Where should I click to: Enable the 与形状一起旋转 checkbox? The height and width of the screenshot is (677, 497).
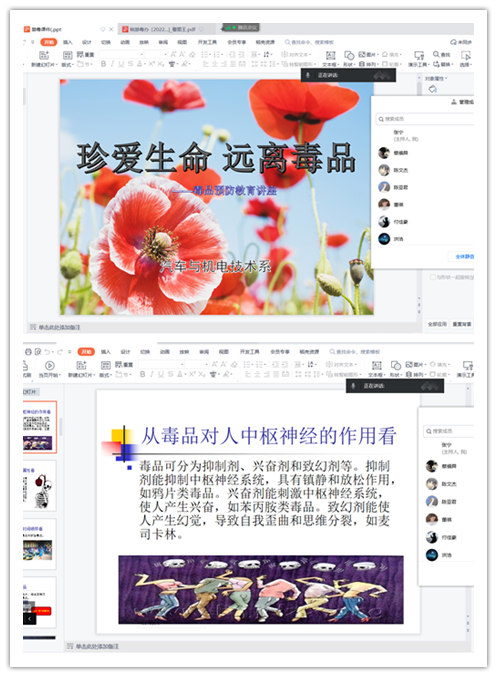[x=432, y=277]
